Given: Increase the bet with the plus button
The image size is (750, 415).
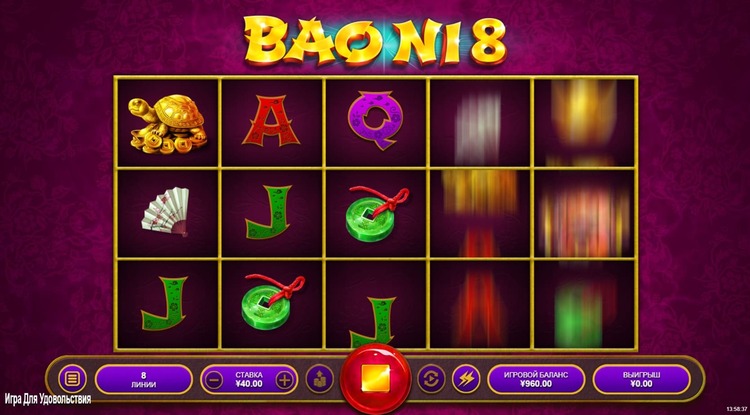Looking at the screenshot, I should point(284,381).
